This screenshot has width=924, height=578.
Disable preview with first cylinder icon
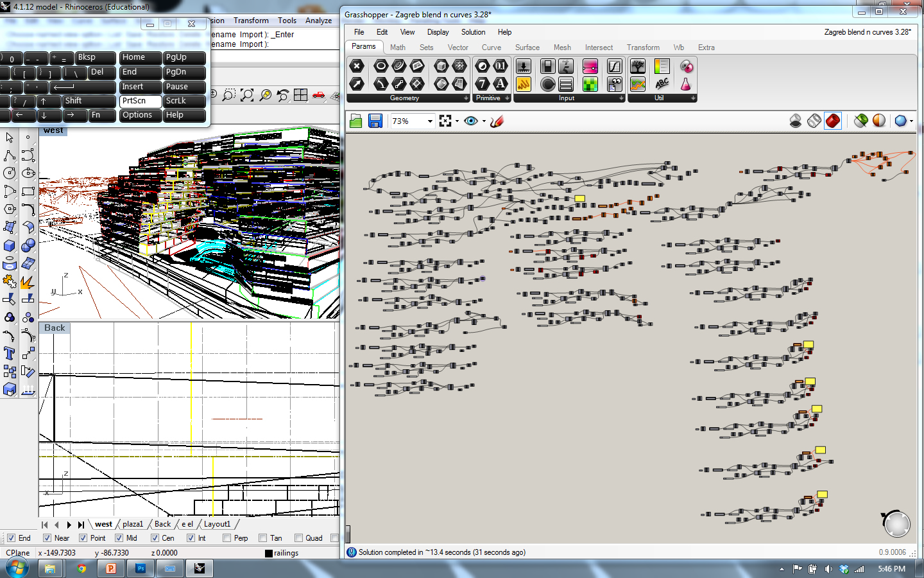pyautogui.click(x=796, y=121)
